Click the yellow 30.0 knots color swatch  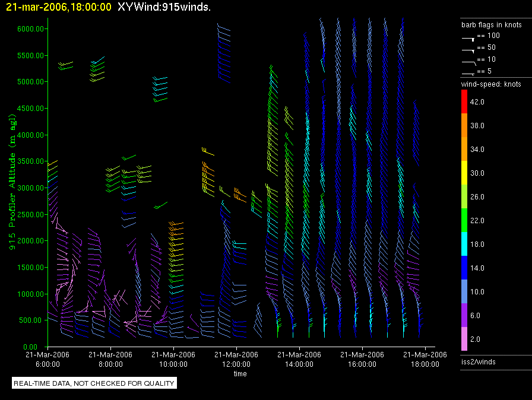pyautogui.click(x=464, y=173)
